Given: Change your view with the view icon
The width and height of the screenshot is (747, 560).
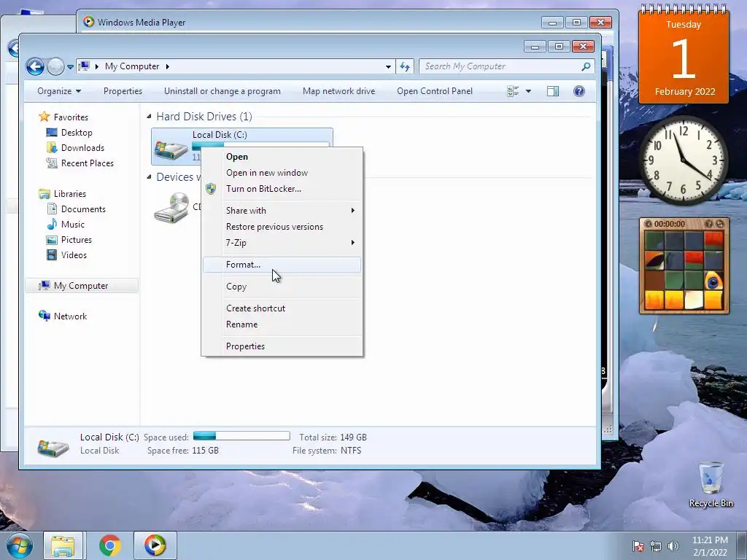Looking at the screenshot, I should pos(513,91).
